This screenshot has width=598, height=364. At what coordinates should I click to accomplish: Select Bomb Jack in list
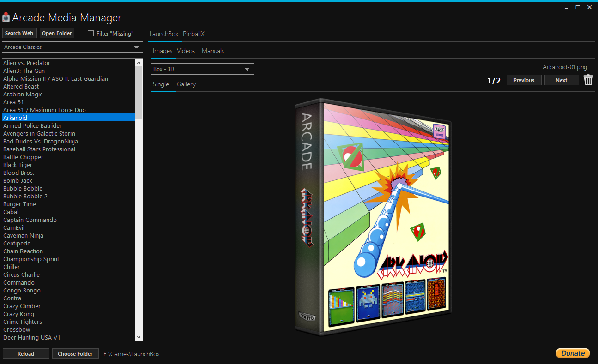coord(69,181)
